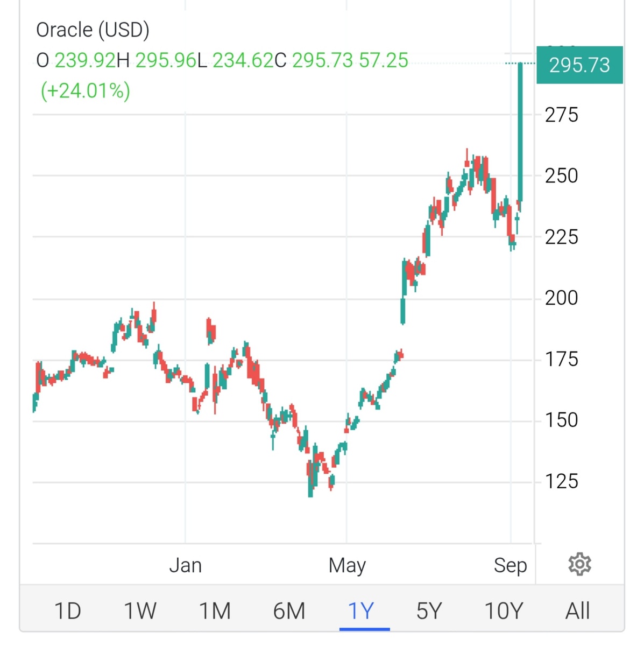Click the tall green latest candlestick

coord(521,132)
